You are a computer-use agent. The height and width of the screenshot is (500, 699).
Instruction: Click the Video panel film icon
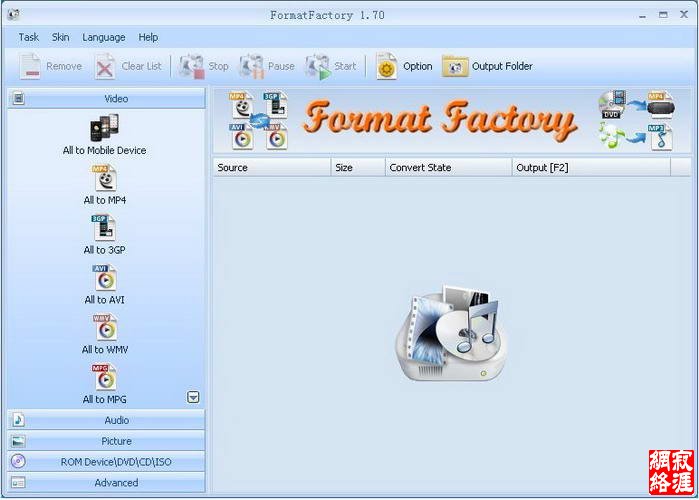click(x=18, y=98)
